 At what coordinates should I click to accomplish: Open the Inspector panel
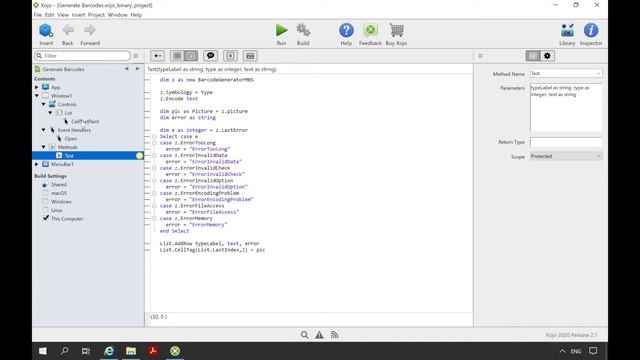[x=591, y=30]
